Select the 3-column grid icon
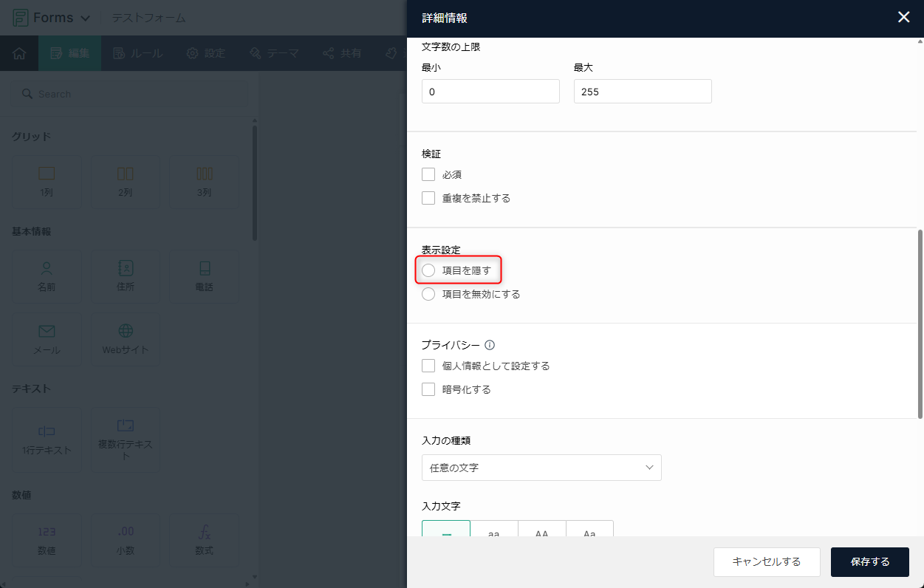The height and width of the screenshot is (588, 924). tap(204, 174)
